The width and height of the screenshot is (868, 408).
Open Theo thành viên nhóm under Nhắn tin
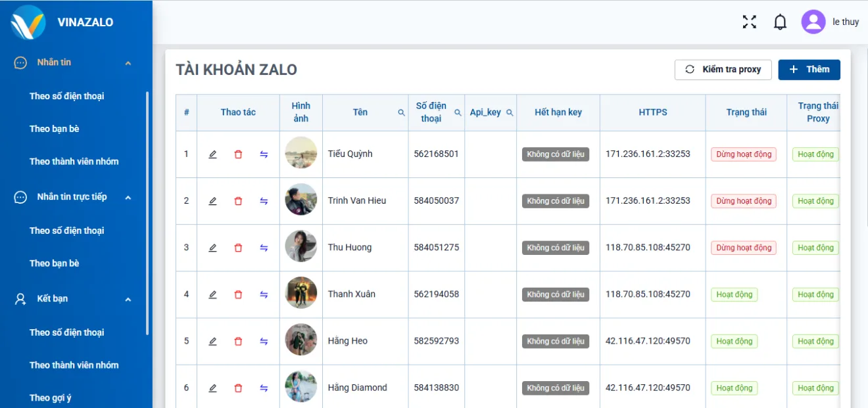click(74, 162)
